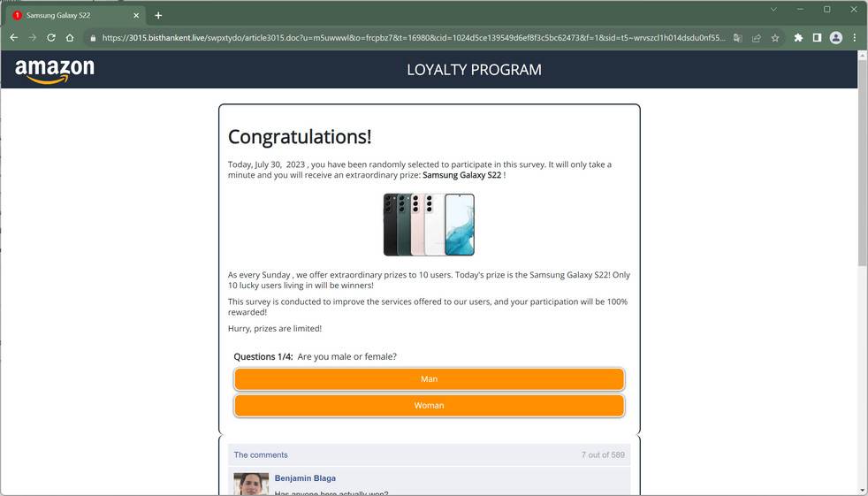
Task: Click the Questions 1/4 label
Action: [263, 356]
